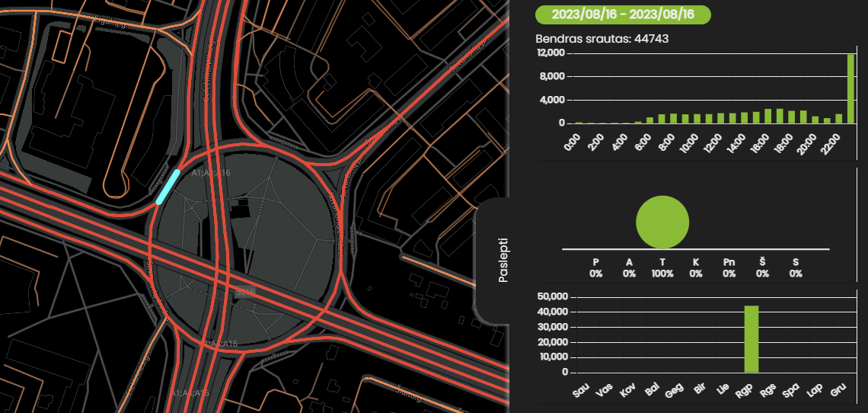Click the Bal month label
Image resolution: width=868 pixels, height=413 pixels.
coord(653,389)
